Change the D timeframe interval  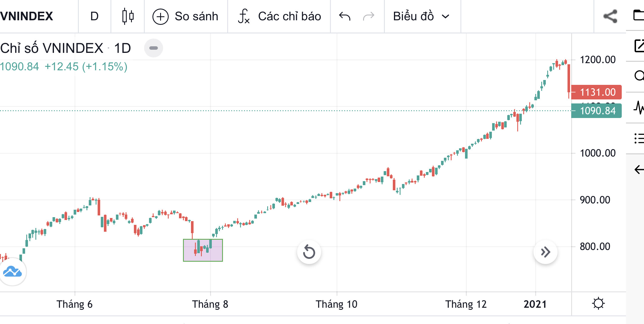[94, 16]
